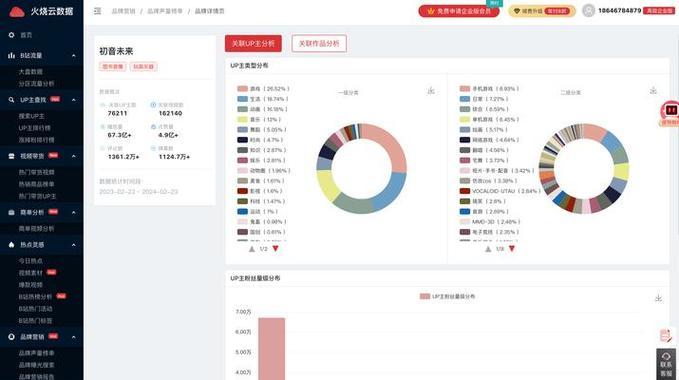Click the first breadcrumb link 品牌营销
This screenshot has height=380, width=679.
tap(123, 11)
